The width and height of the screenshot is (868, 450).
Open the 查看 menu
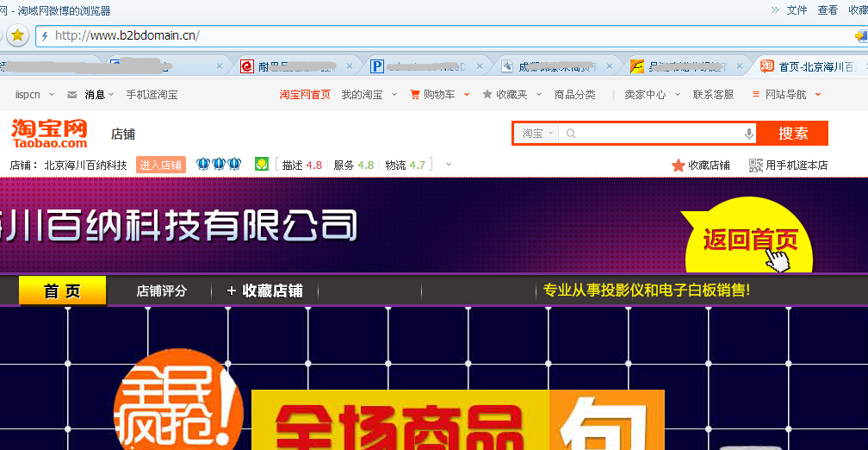click(828, 10)
